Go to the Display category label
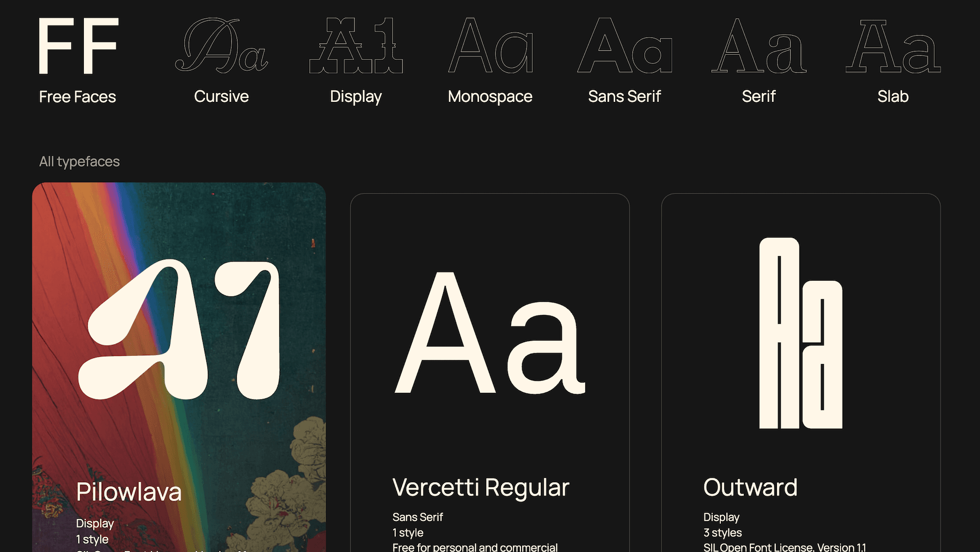The height and width of the screenshot is (552, 980). [356, 96]
